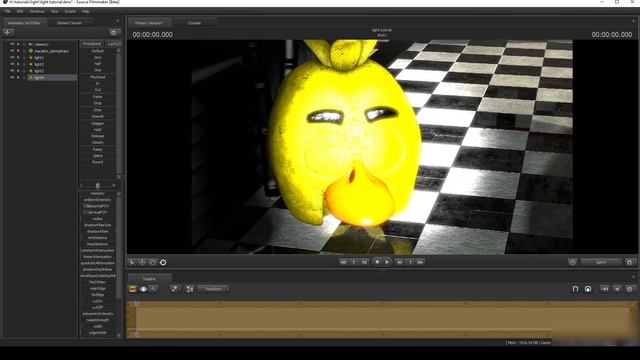Expand the springtrap model tree node
This screenshot has width=640, height=360.
click(24, 51)
